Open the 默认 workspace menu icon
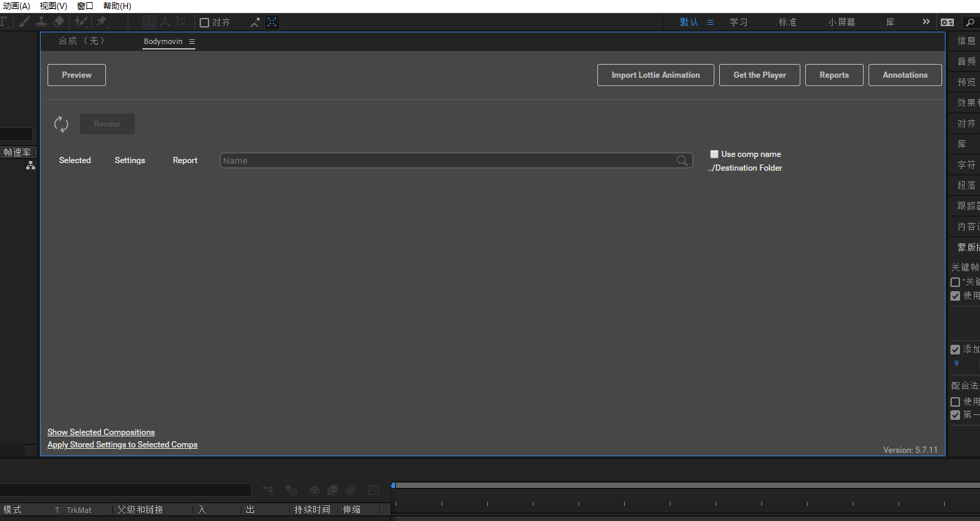The image size is (980, 521). 710,22
